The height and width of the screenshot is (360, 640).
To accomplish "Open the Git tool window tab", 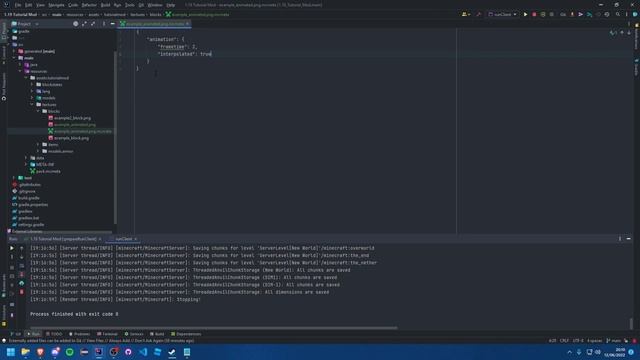I will click(x=16, y=334).
